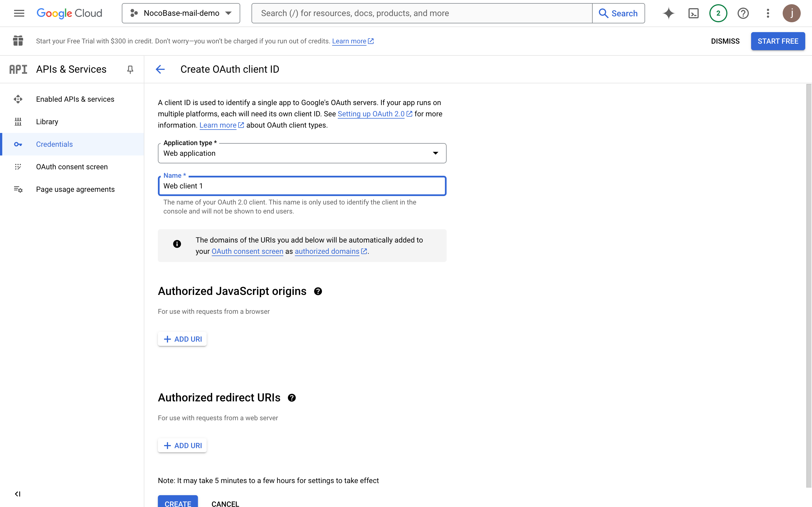This screenshot has width=812, height=507.
Task: Open the main navigation hamburger menu
Action: [19, 13]
